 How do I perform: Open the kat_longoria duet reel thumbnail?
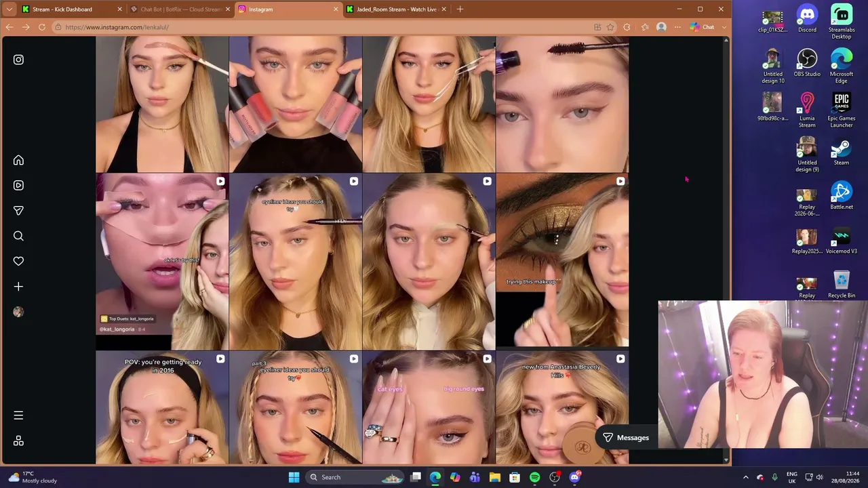coord(162,261)
